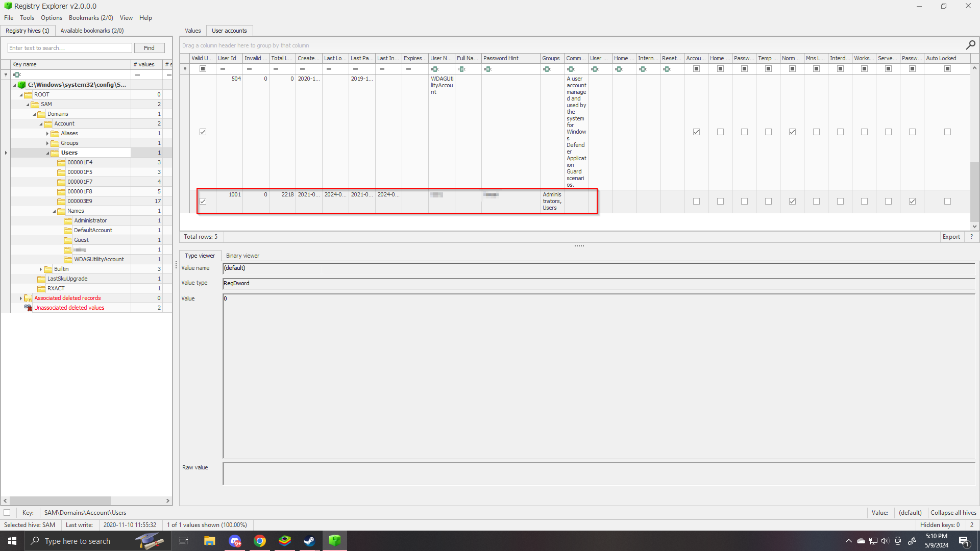Open the Tools menu
Viewport: 980px width, 551px height.
tap(27, 18)
